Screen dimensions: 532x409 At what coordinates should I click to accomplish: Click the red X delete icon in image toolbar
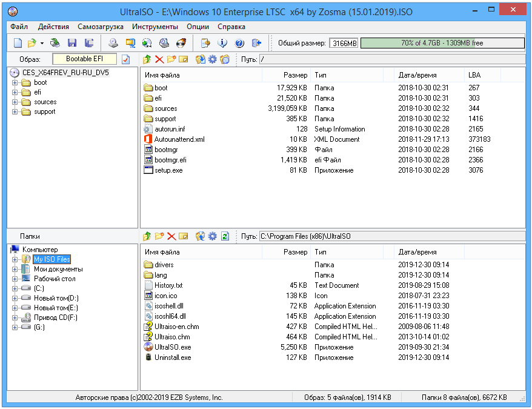tap(159, 59)
